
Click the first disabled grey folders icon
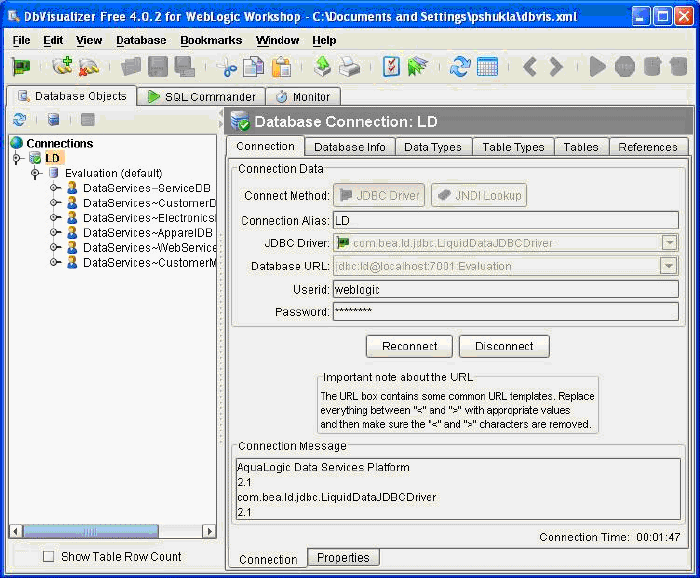tap(131, 67)
